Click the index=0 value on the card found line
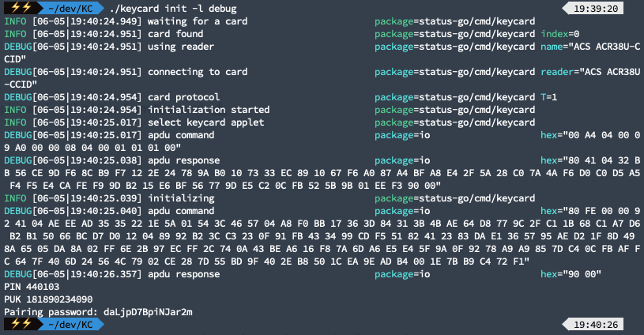 point(560,33)
